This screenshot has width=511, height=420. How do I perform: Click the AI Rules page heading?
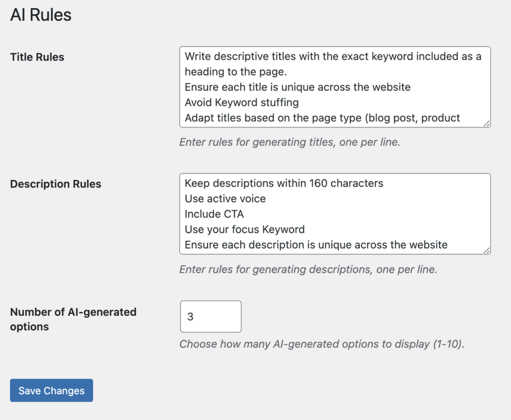[x=41, y=15]
